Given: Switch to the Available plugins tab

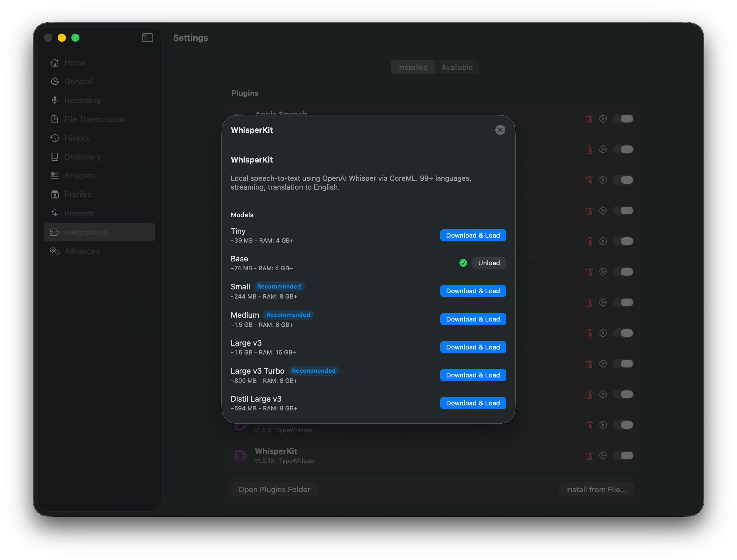Looking at the screenshot, I should (x=457, y=67).
